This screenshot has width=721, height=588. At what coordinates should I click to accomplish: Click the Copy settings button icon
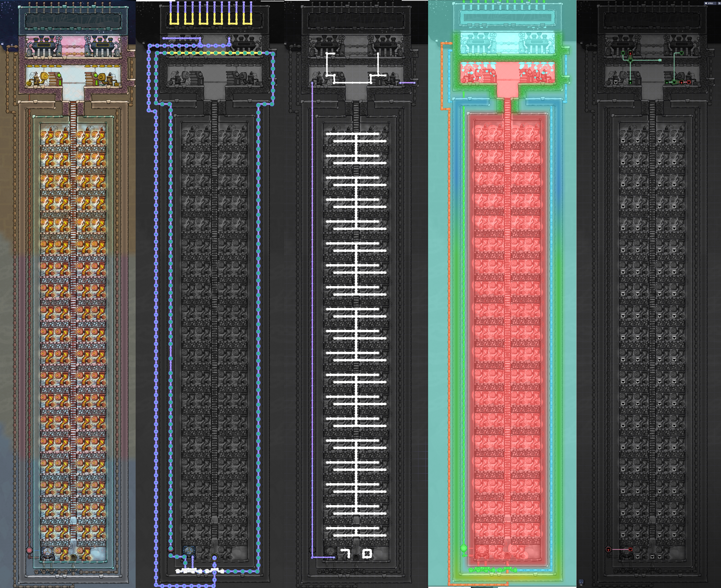(x=581, y=582)
